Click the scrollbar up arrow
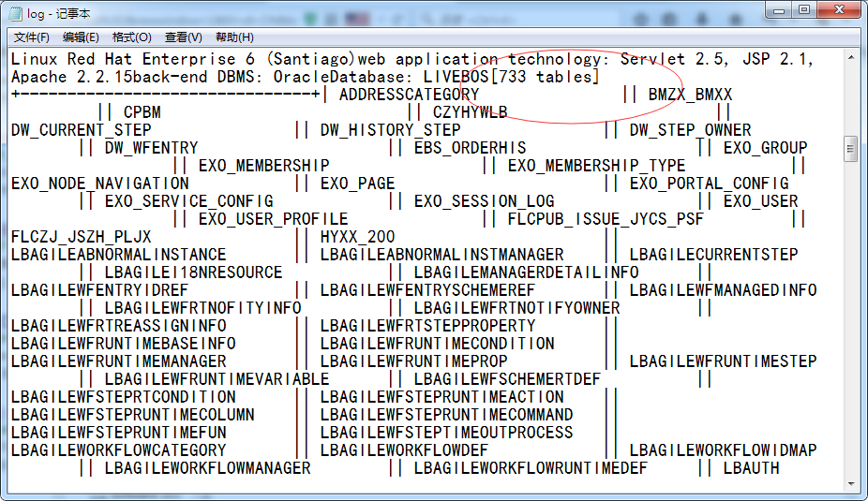The image size is (868, 501). 851,57
